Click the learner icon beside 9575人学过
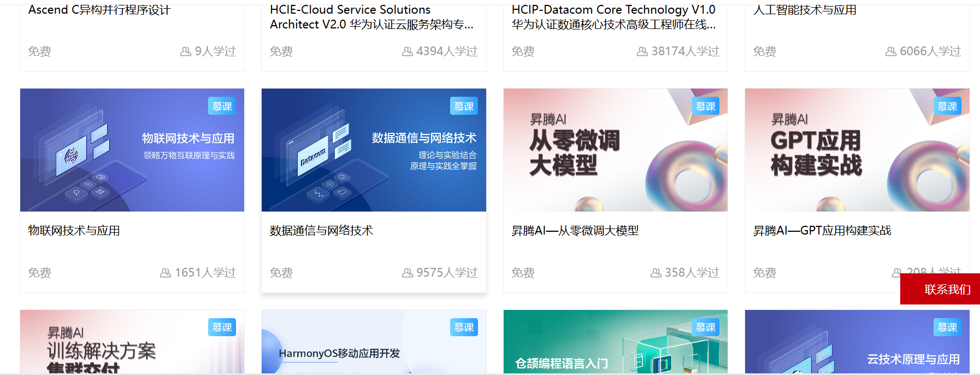Viewport: 980px width, 375px height. pyautogui.click(x=408, y=273)
